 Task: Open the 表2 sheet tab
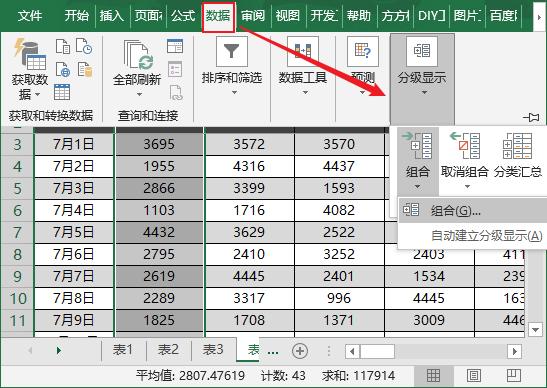click(168, 349)
